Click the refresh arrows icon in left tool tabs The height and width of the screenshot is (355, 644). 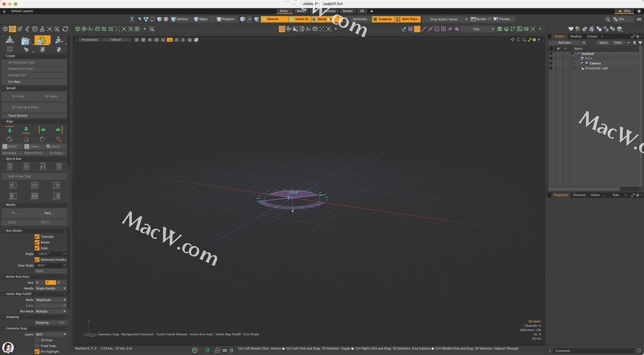pyautogui.click(x=65, y=29)
